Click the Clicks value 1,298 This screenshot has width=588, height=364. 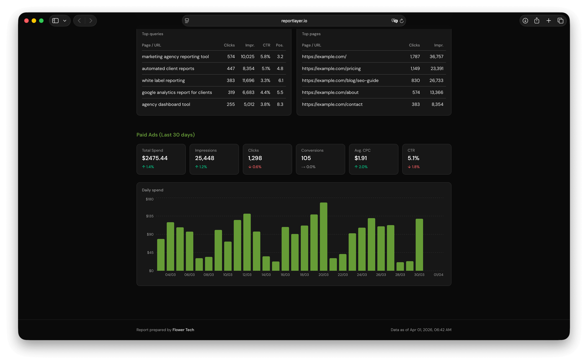click(255, 158)
